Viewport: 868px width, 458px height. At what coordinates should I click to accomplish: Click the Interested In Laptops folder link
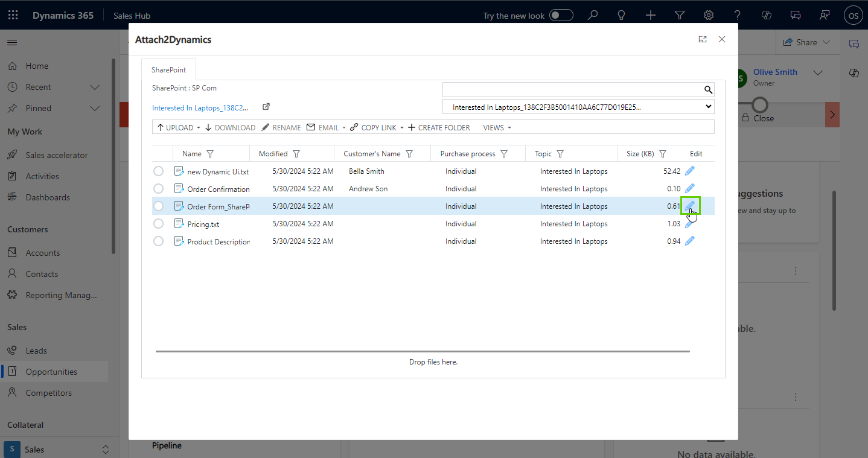[200, 108]
